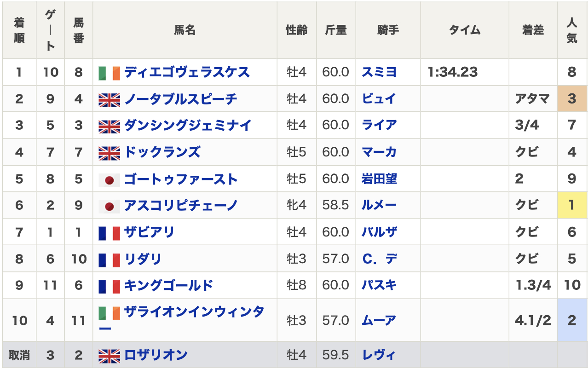This screenshot has width=588, height=369.
Task: Open jockey link 岩田望
Action: (379, 179)
